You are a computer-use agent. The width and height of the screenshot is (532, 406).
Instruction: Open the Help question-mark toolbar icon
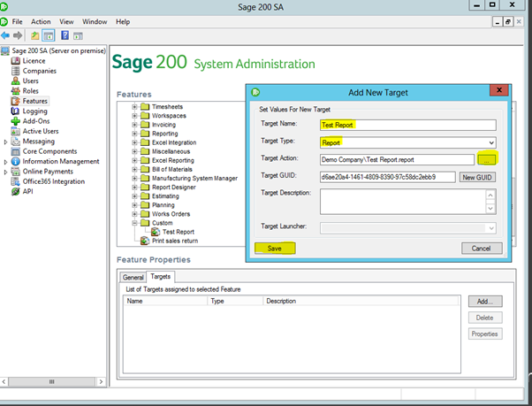[65, 35]
